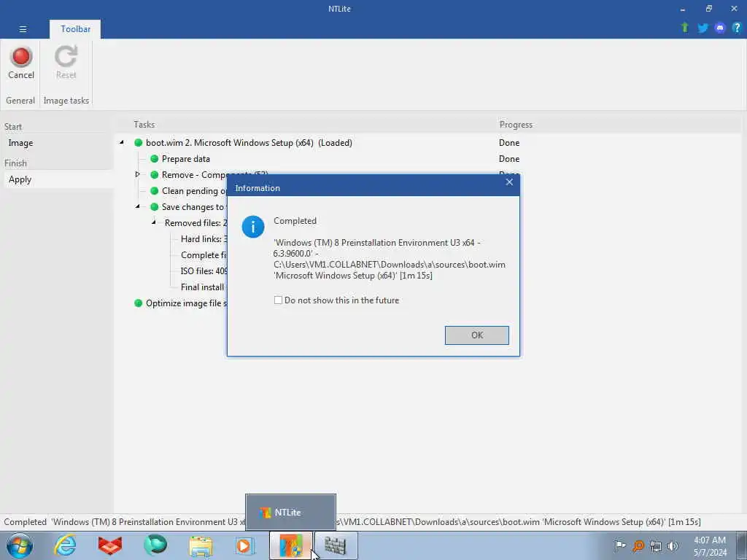Open the Discord icon link

[720, 28]
